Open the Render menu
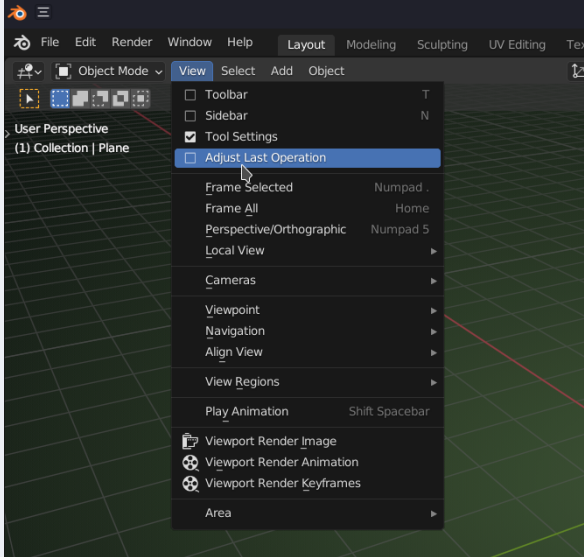Image resolution: width=584 pixels, height=557 pixels. pos(132,42)
